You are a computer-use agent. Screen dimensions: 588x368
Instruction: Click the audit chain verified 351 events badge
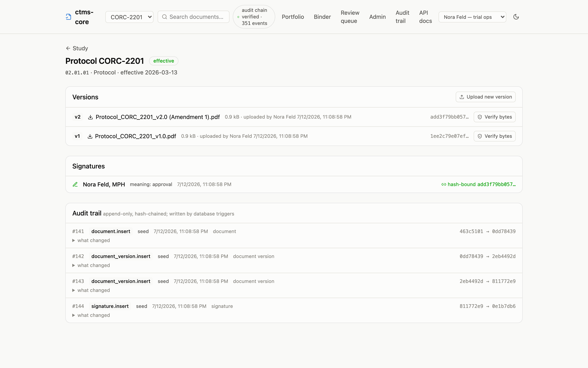click(x=254, y=17)
